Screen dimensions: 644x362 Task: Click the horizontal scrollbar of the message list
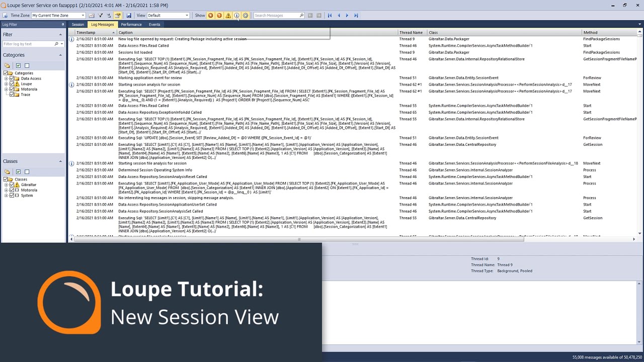pyautogui.click(x=299, y=239)
